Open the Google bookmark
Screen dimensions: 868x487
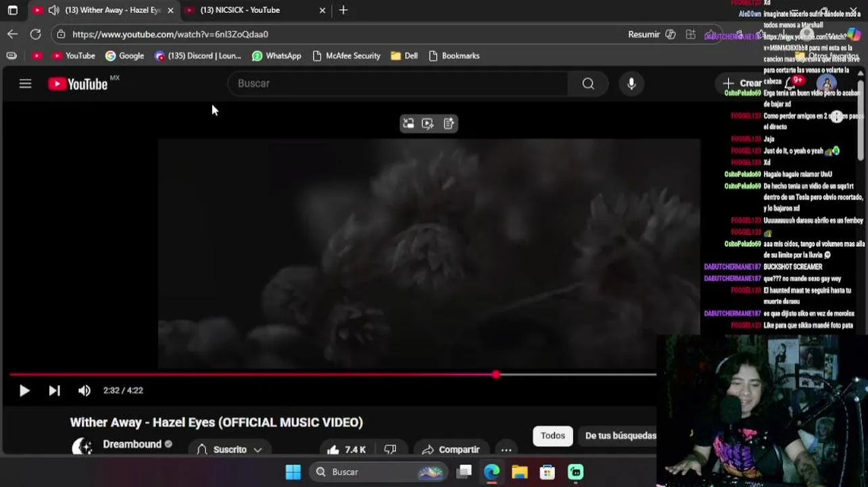click(x=125, y=55)
